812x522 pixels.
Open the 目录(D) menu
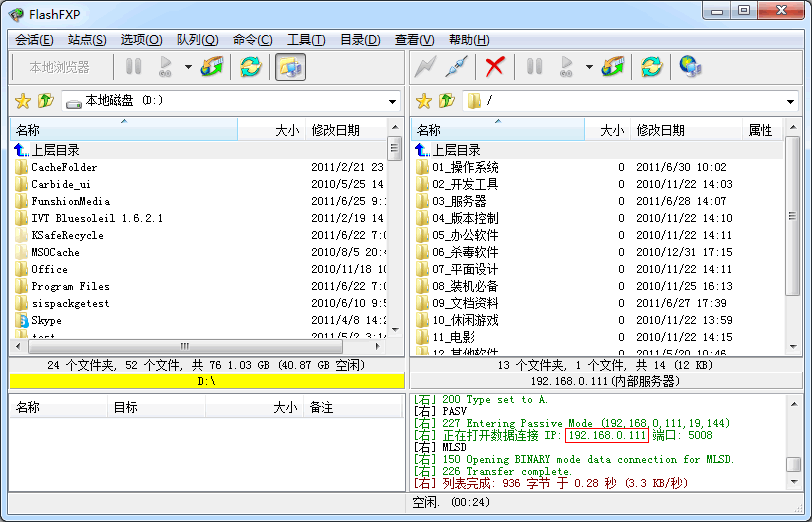(x=360, y=40)
